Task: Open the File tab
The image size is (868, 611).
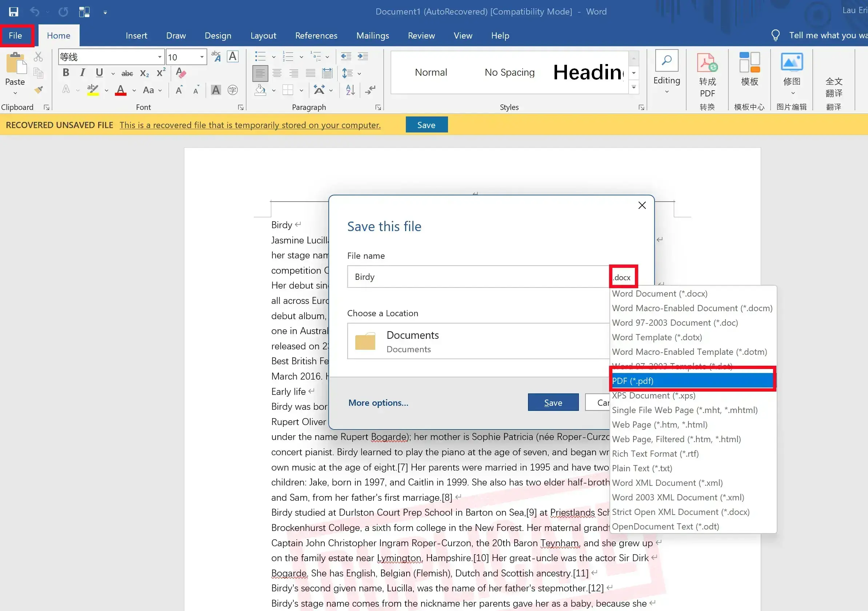Action: tap(16, 35)
